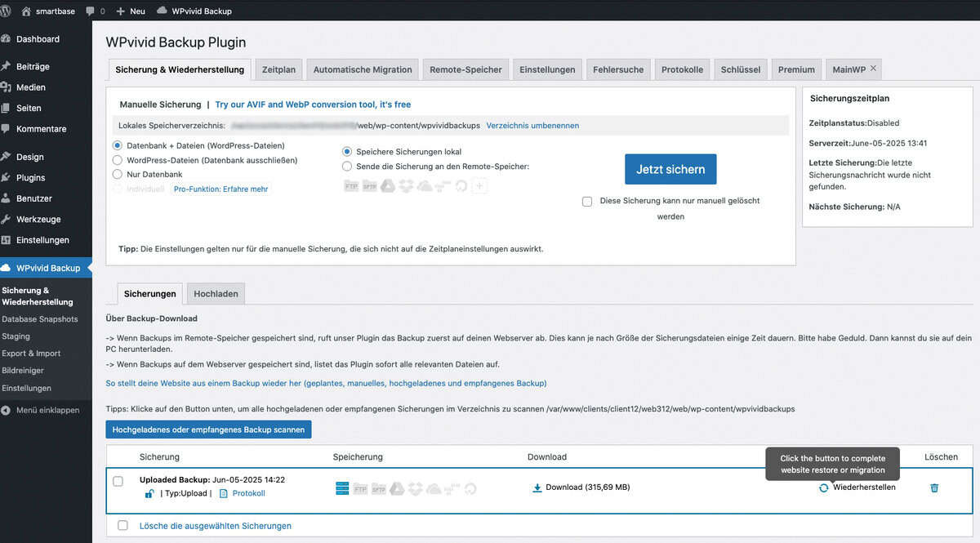The image size is (980, 543).
Task: Open the Premium tab
Action: 796,69
